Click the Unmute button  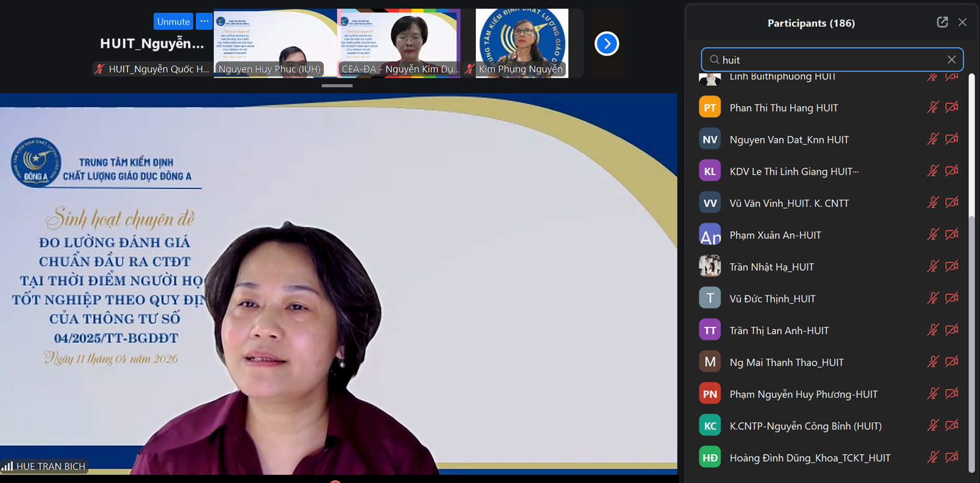[173, 21]
